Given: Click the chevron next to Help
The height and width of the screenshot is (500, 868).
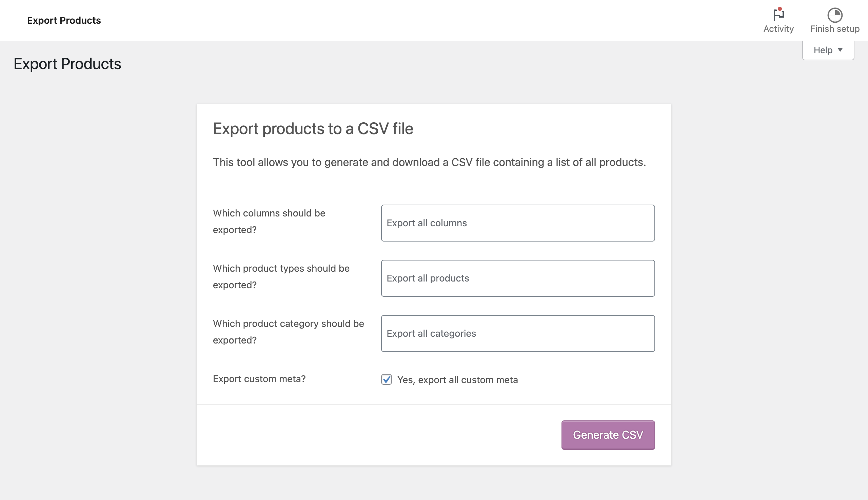Looking at the screenshot, I should coord(841,50).
